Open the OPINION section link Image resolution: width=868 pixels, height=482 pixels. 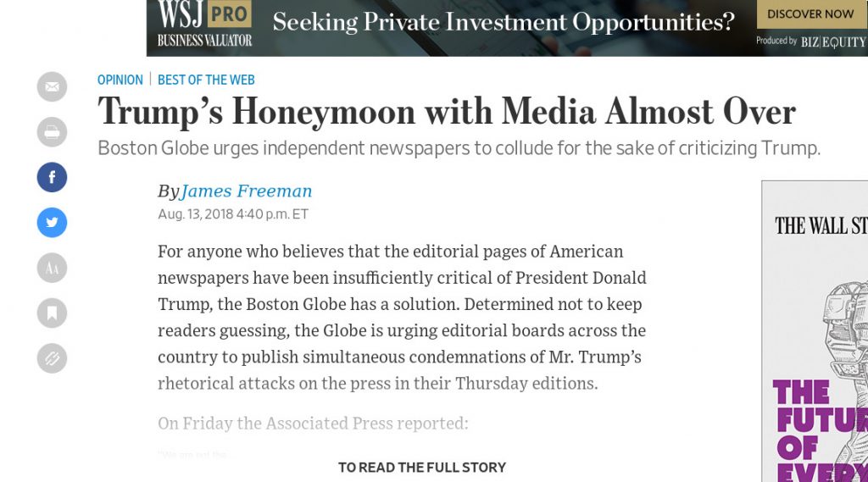(x=120, y=80)
